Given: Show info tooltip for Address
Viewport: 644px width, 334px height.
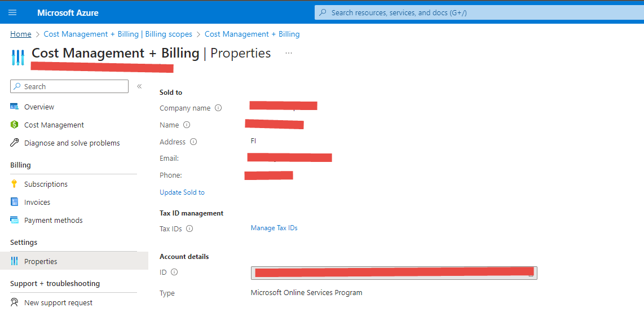Looking at the screenshot, I should click(x=193, y=142).
